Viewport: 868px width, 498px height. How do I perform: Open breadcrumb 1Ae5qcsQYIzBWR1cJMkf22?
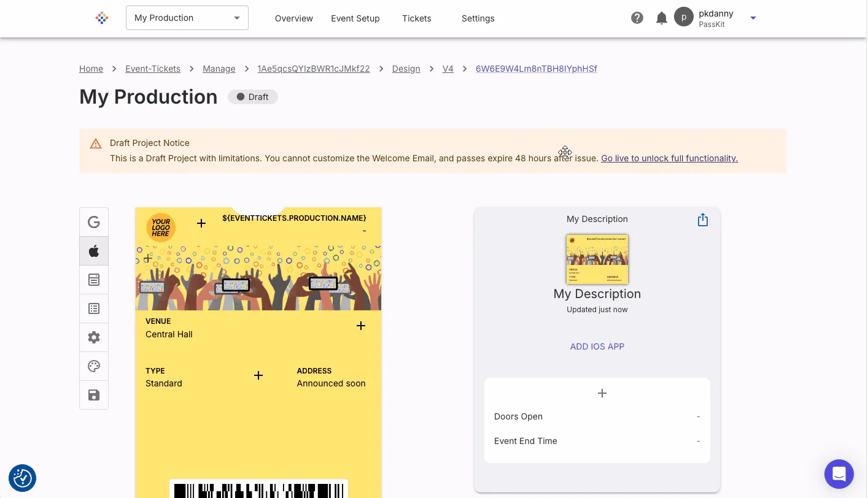[x=314, y=69]
